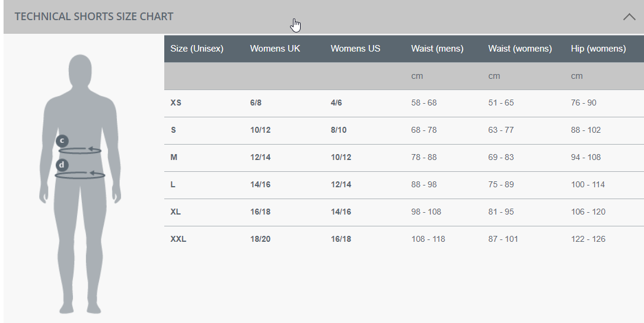
Task: Select the XS size row label
Action: (x=176, y=103)
